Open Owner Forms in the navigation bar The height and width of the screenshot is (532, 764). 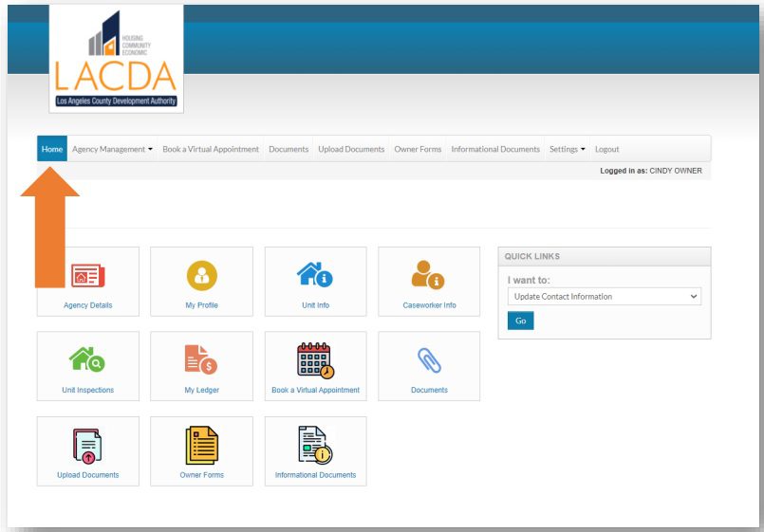click(x=418, y=150)
